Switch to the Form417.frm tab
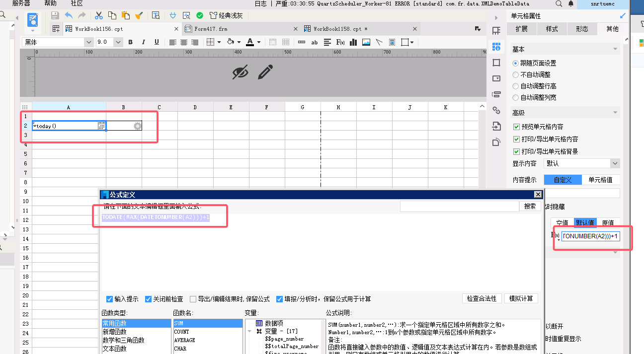 pyautogui.click(x=241, y=29)
